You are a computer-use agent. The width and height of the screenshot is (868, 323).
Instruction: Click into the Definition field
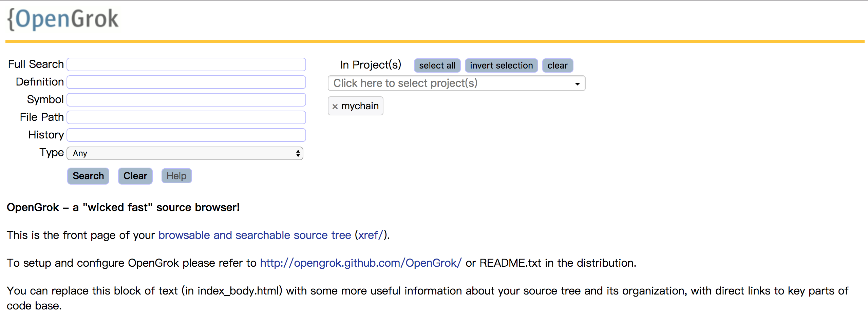click(x=186, y=82)
